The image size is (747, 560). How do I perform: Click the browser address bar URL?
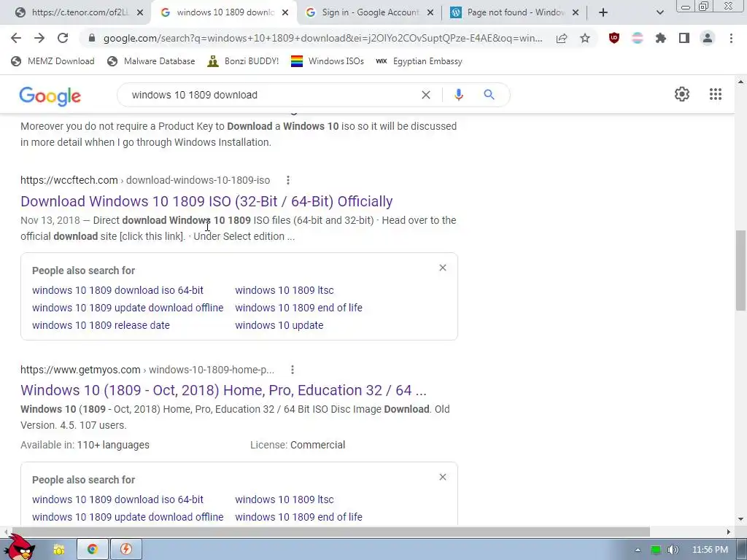[322, 38]
